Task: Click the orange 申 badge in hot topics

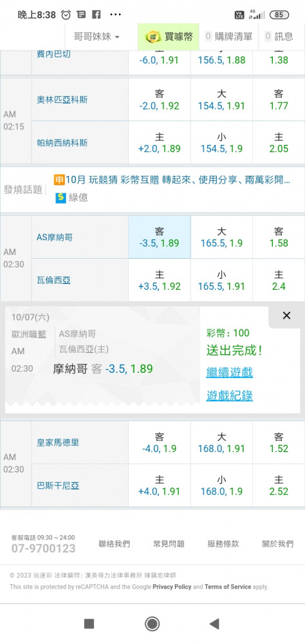Action: 59,180
